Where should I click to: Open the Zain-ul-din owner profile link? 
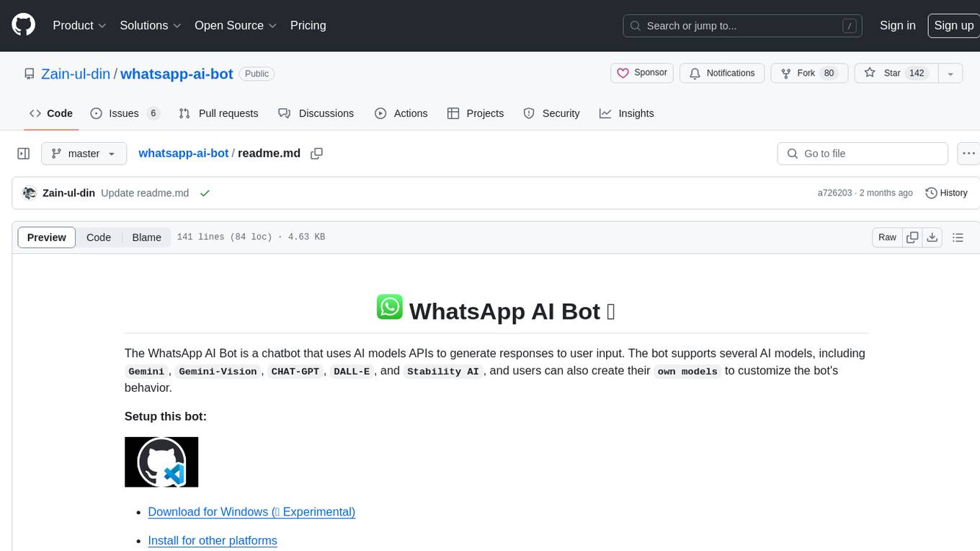[x=76, y=74]
